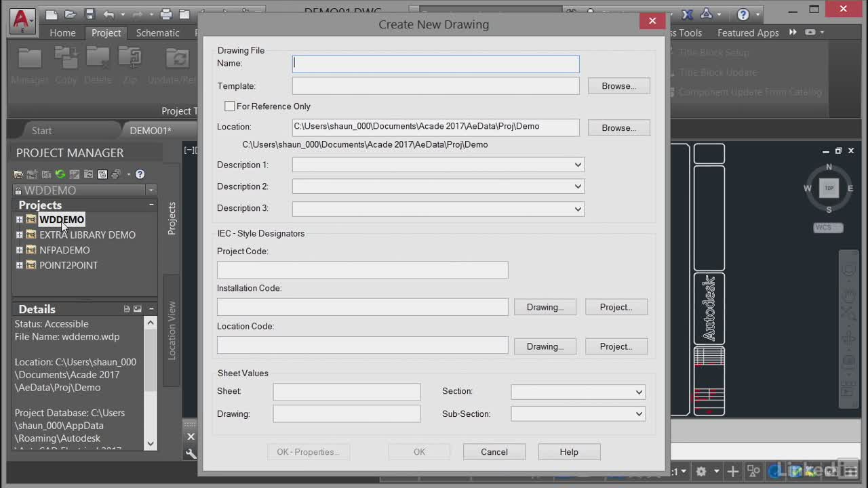Screen dimensions: 868x488
Task: Click the Location Code input field
Action: (x=362, y=345)
